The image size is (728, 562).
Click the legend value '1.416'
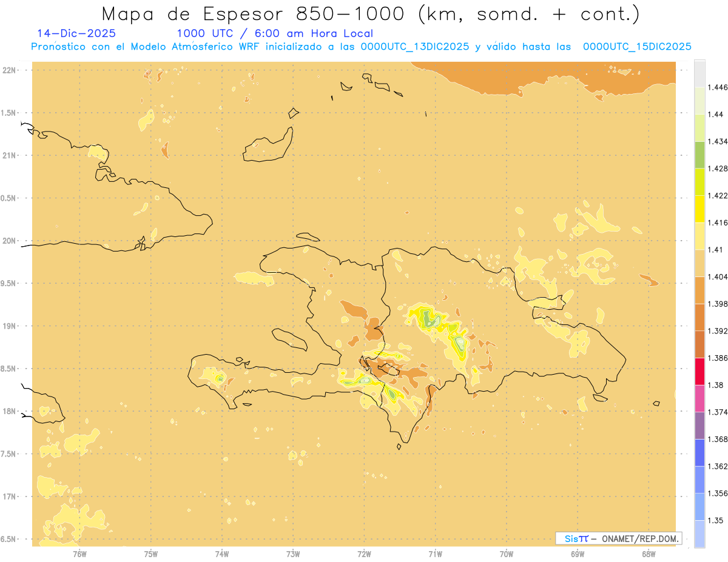(x=719, y=222)
